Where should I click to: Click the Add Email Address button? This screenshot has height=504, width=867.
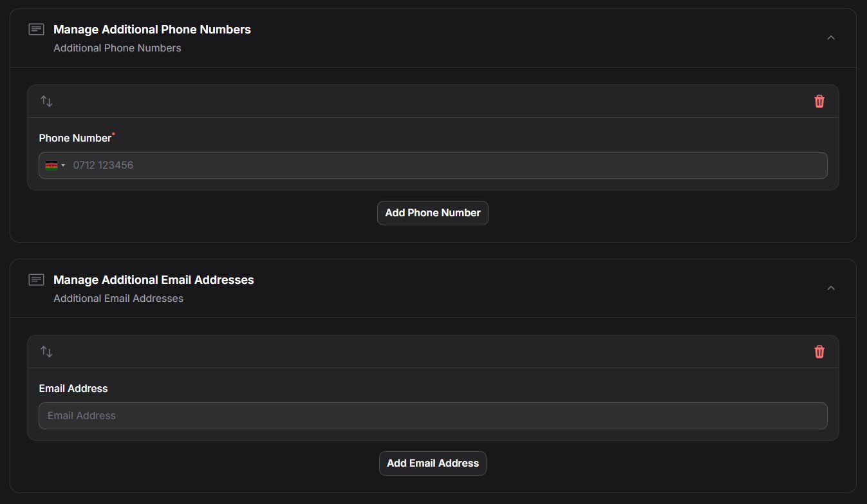pos(433,463)
